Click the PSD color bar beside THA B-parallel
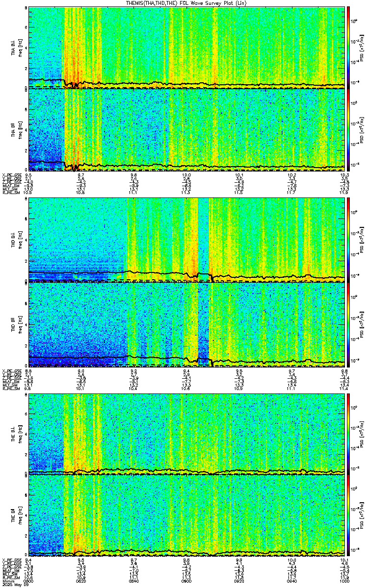The width and height of the screenshot is (368, 588). 348,130
